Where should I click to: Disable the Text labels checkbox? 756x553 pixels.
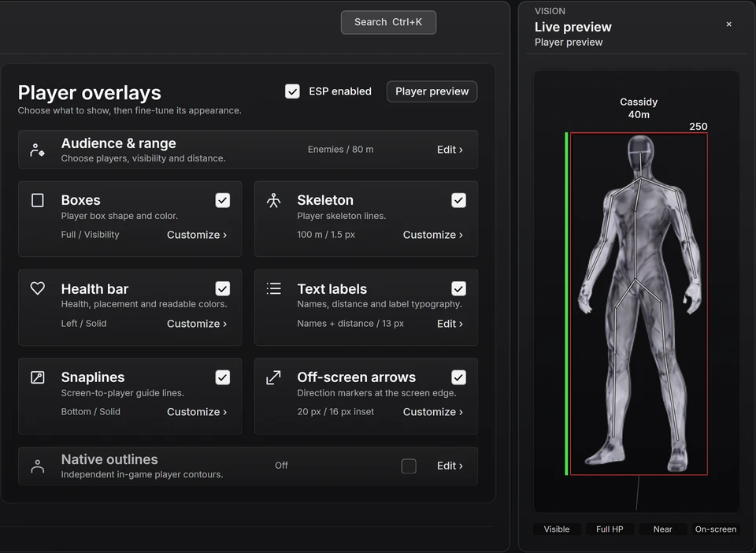(x=458, y=288)
